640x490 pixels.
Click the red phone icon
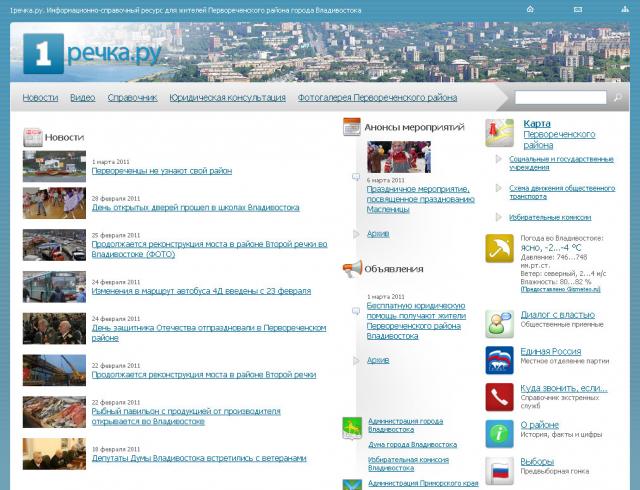[x=500, y=397]
